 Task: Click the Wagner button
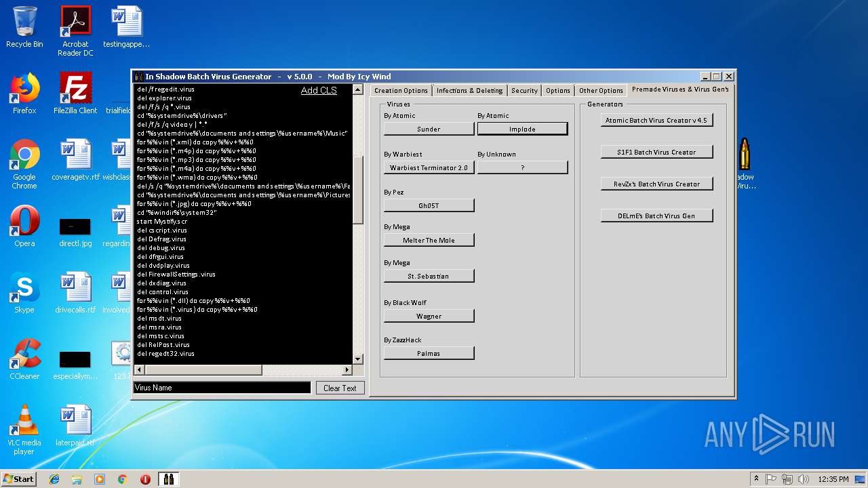[429, 316]
